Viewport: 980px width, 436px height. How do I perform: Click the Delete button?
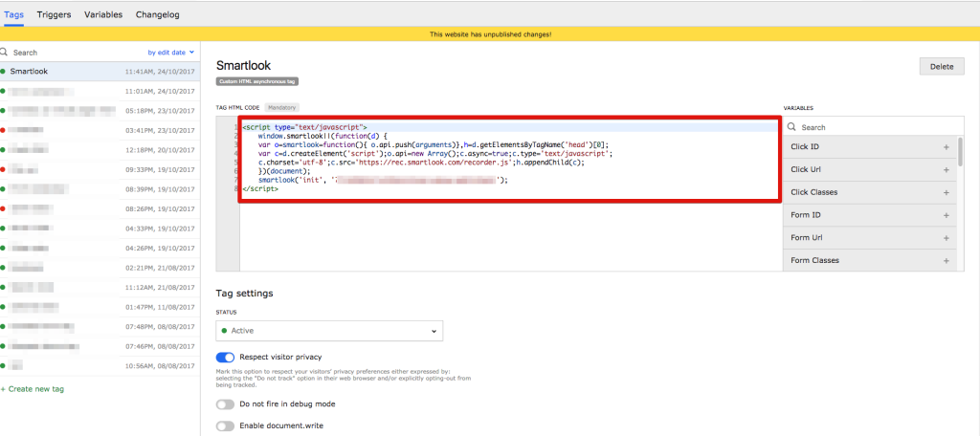coord(942,66)
